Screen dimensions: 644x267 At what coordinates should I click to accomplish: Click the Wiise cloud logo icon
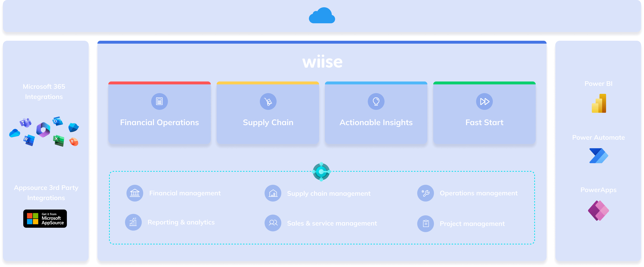(x=322, y=16)
